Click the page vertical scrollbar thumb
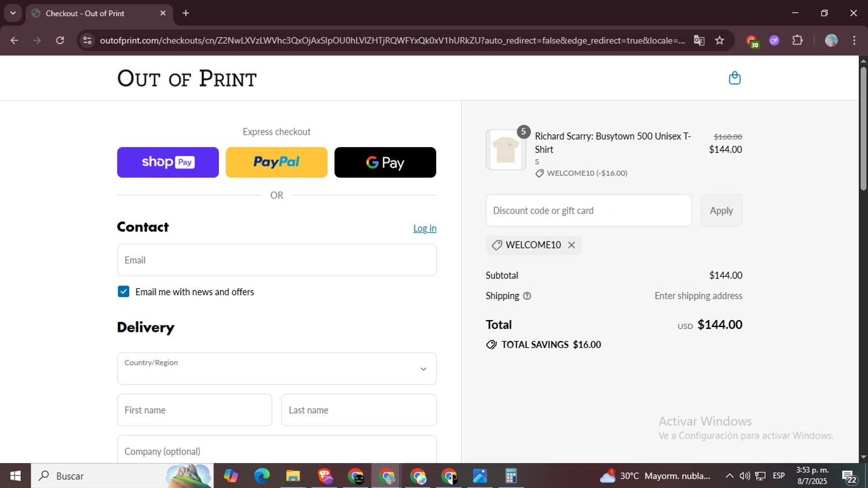868x488 pixels. tap(863, 129)
